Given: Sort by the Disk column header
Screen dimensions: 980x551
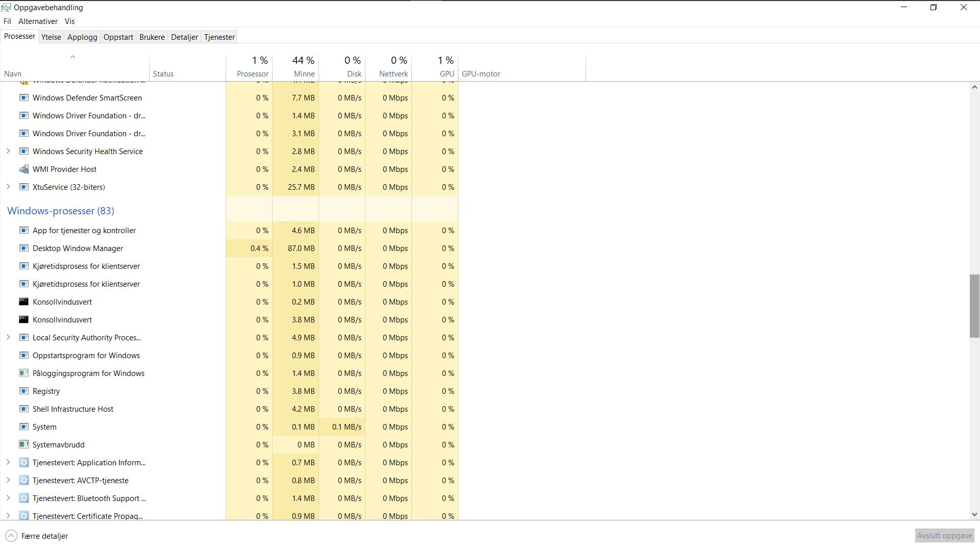Looking at the screenshot, I should (x=342, y=67).
